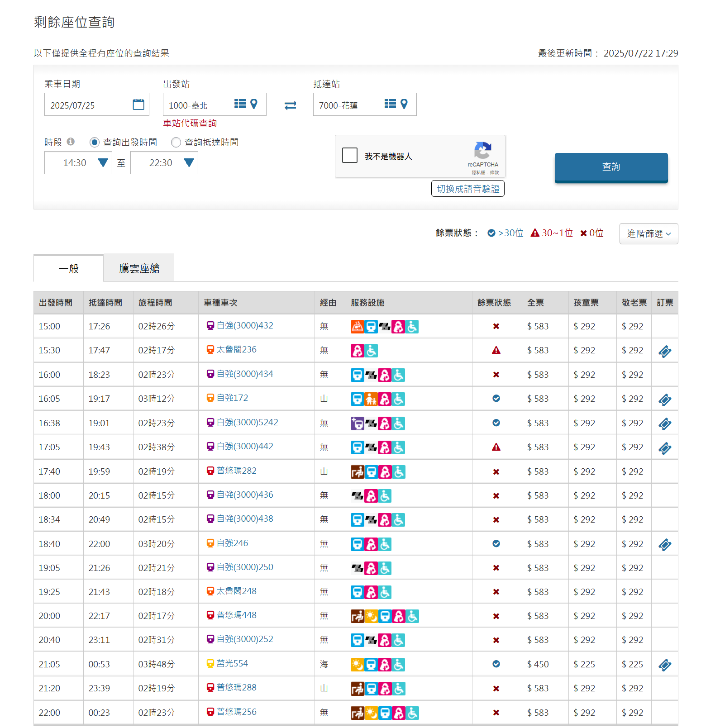Open train link 自強(3000)432
The image size is (701, 728).
(x=245, y=325)
